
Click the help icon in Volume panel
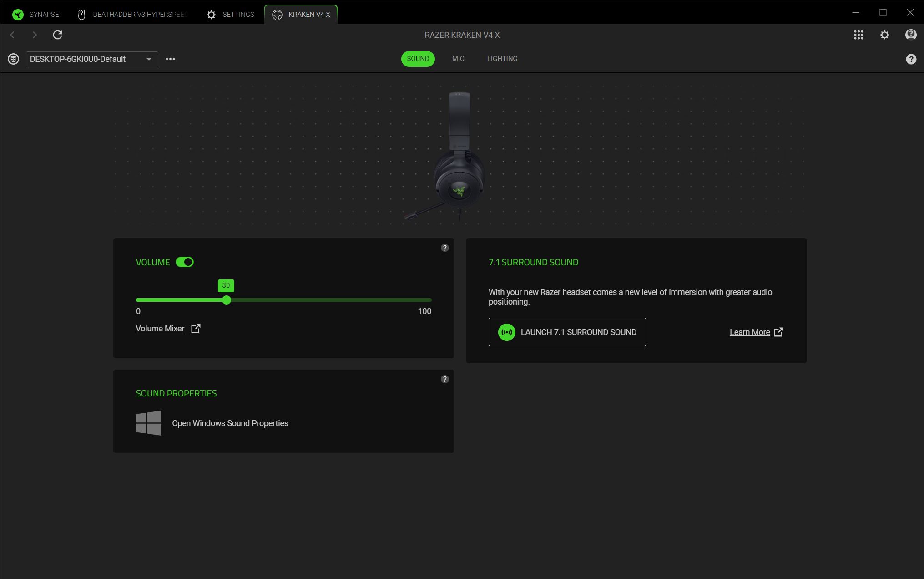445,248
